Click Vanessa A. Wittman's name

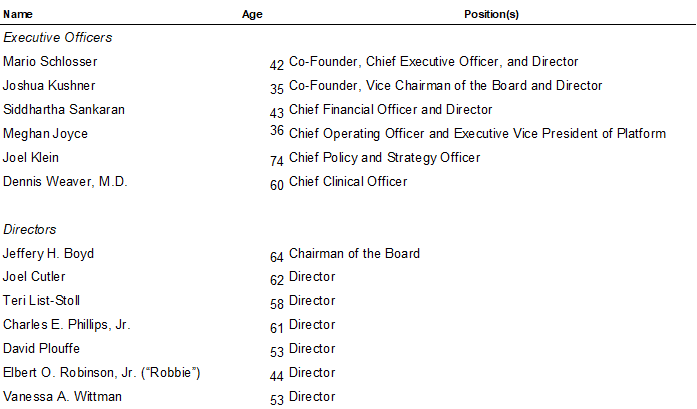62,397
